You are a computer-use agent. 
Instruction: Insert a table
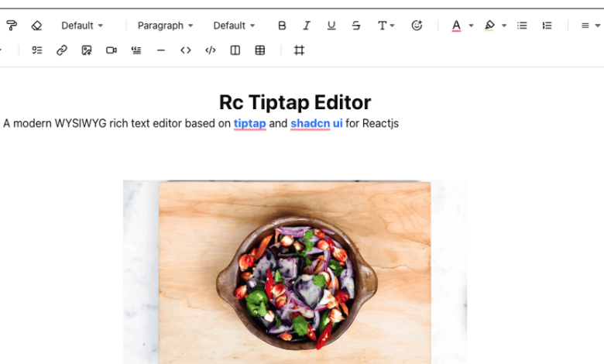point(260,50)
